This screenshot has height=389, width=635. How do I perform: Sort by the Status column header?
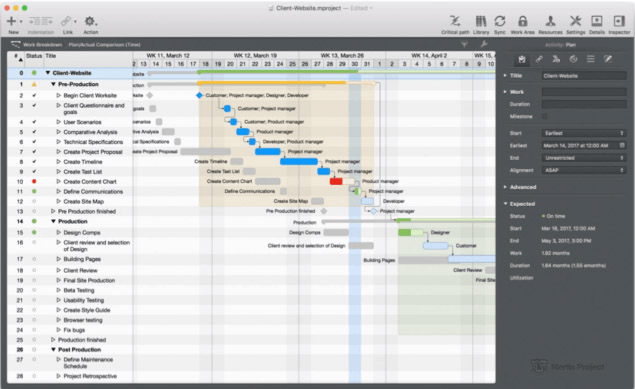click(x=34, y=56)
